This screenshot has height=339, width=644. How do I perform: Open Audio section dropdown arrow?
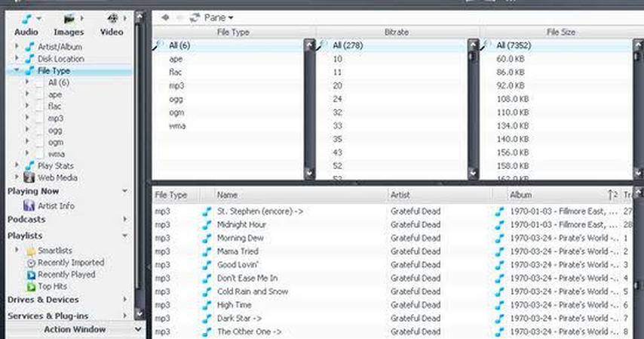click(39, 19)
